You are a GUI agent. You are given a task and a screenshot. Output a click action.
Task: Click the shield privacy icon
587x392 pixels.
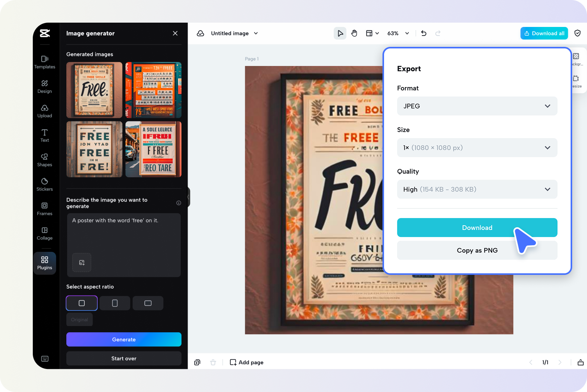(x=578, y=33)
